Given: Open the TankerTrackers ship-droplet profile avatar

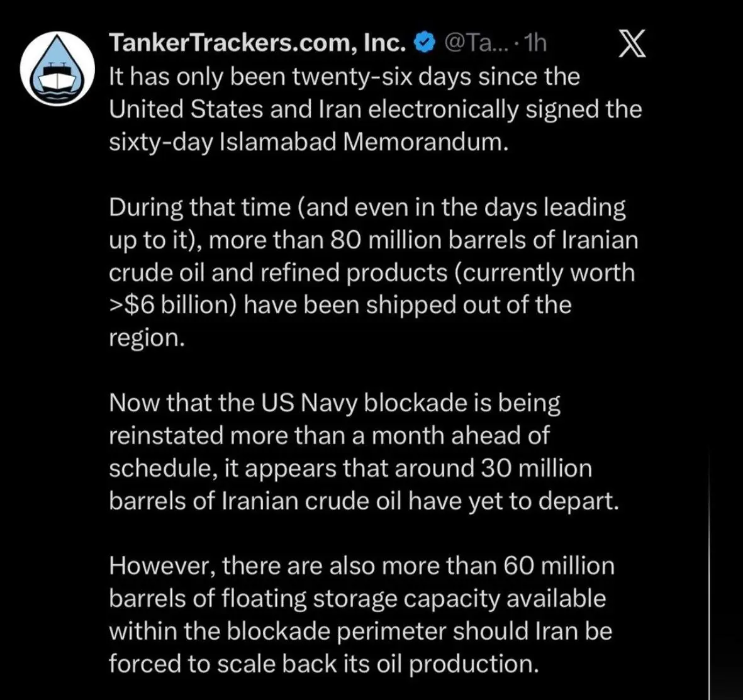Looking at the screenshot, I should point(57,69).
